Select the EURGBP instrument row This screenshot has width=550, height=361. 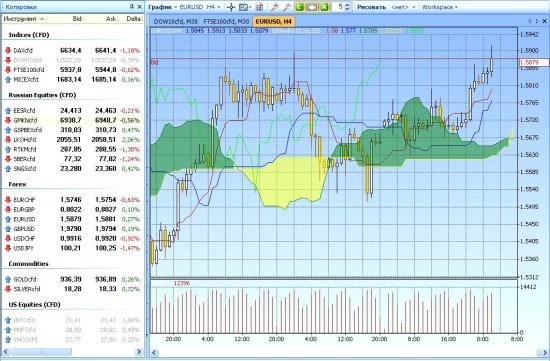[x=72, y=209]
